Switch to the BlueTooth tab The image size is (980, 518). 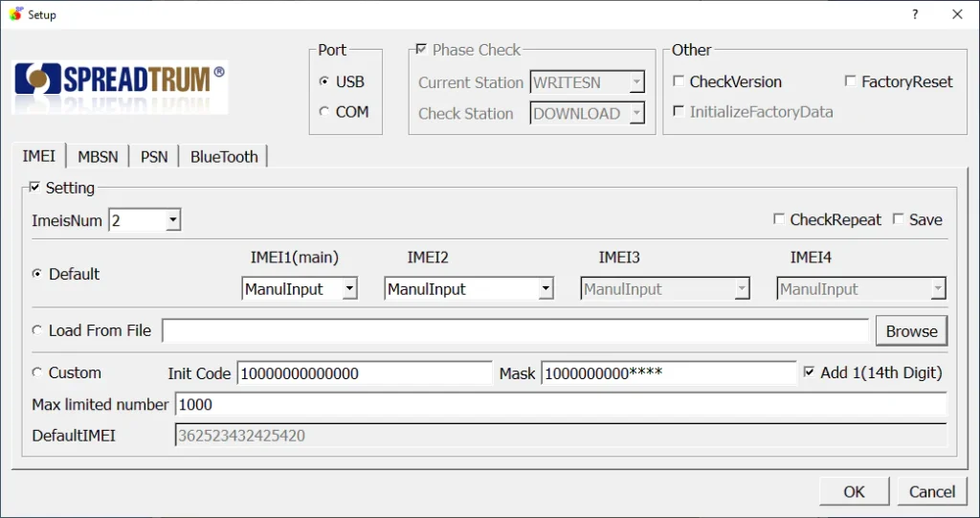tap(224, 157)
